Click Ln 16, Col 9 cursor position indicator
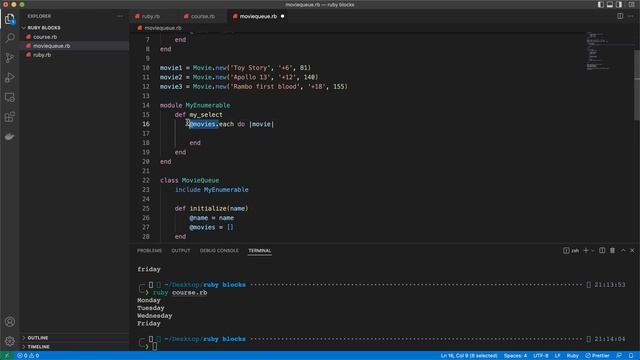The image size is (640, 360). point(469,356)
